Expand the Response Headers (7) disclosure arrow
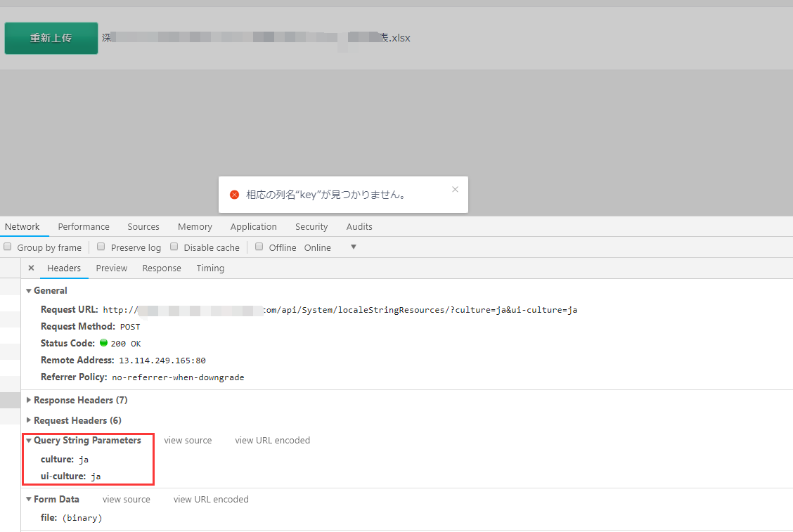Viewport: 793px width, 532px height. click(28, 400)
